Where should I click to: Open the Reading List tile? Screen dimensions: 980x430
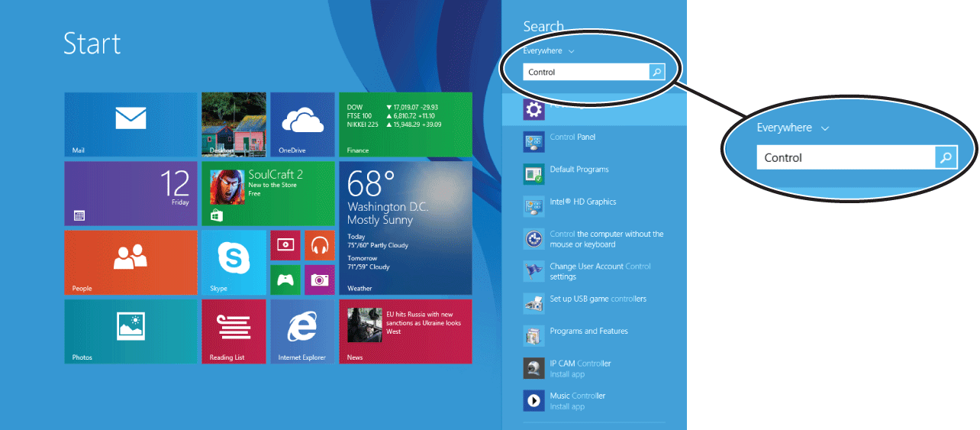[x=234, y=331]
